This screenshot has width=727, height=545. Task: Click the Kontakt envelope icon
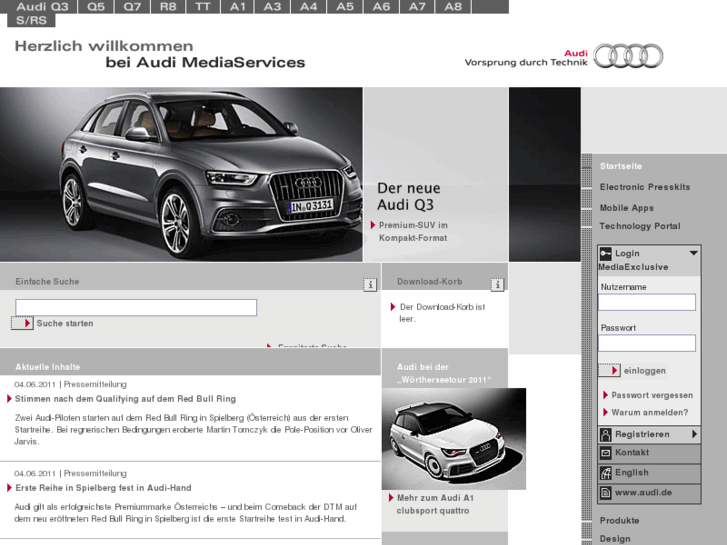coord(606,453)
